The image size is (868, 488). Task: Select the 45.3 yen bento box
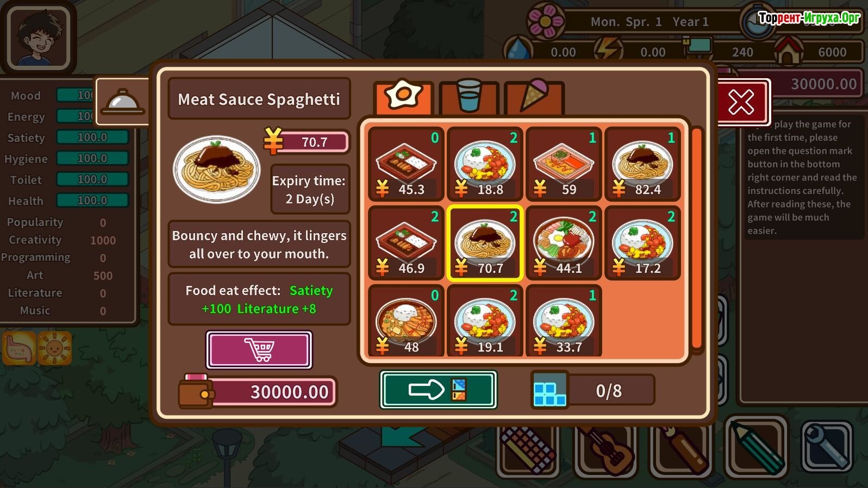(x=406, y=164)
